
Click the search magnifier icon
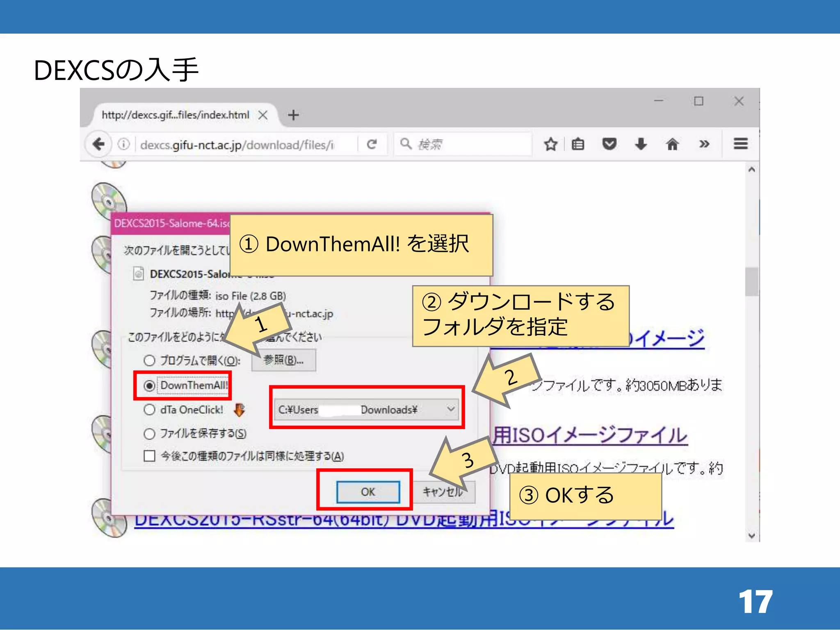[406, 144]
